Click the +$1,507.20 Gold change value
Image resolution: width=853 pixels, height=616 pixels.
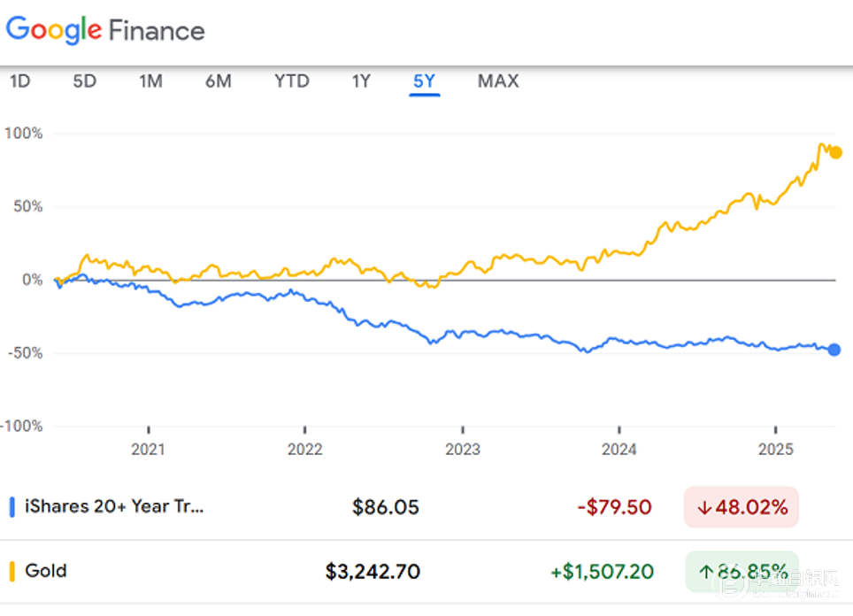[x=602, y=572]
